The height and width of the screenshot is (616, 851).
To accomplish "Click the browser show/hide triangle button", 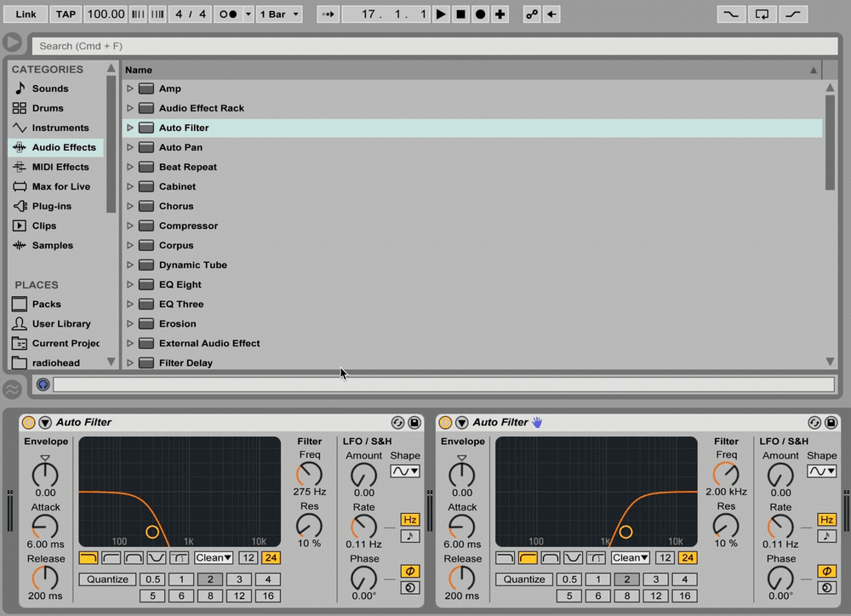I will [12, 43].
